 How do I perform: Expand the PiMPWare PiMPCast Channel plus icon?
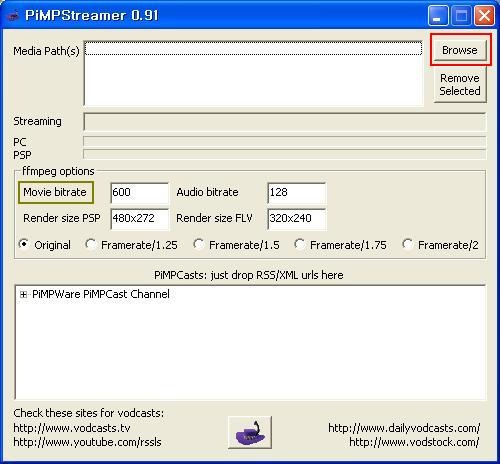point(23,294)
